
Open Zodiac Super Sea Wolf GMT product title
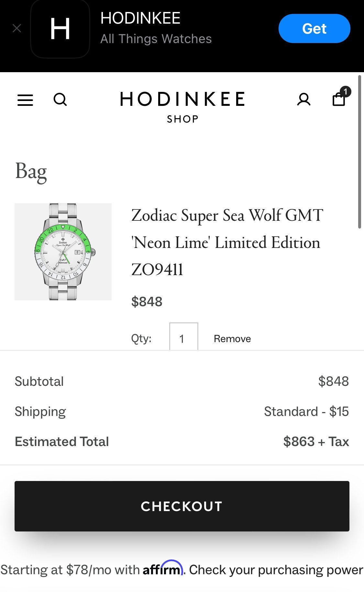click(x=226, y=242)
